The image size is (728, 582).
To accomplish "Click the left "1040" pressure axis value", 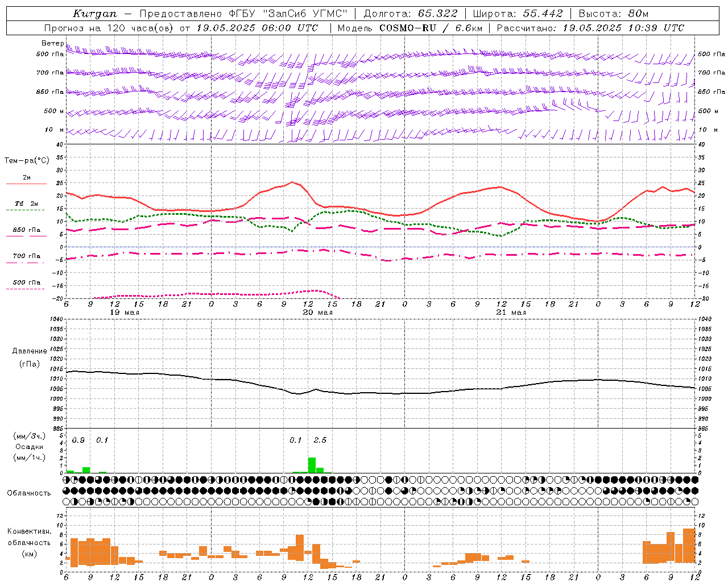I will (x=57, y=319).
